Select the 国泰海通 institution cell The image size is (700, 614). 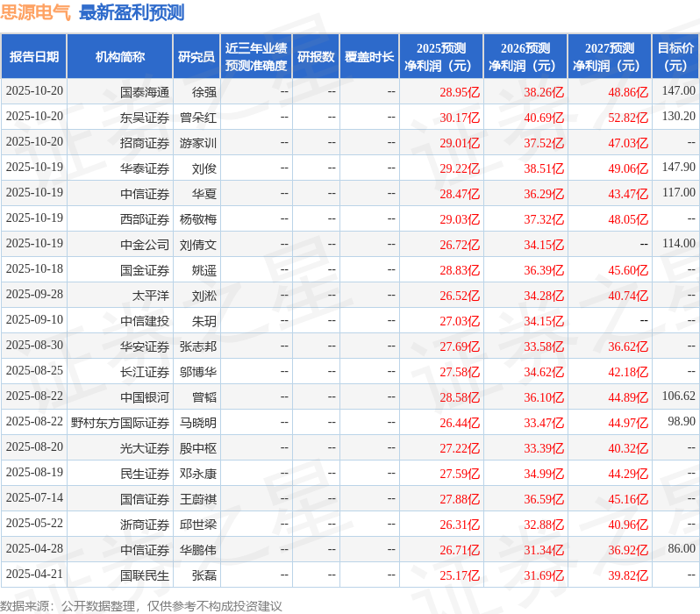(145, 92)
